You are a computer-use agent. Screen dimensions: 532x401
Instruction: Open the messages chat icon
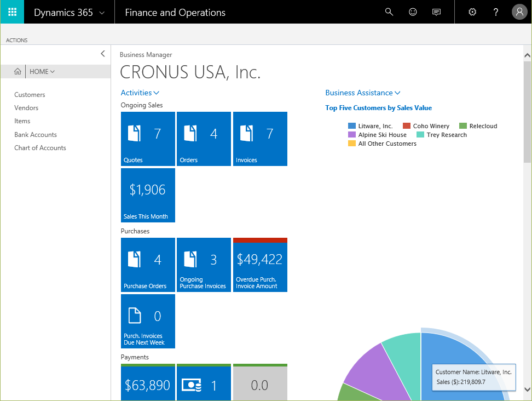[x=436, y=12]
